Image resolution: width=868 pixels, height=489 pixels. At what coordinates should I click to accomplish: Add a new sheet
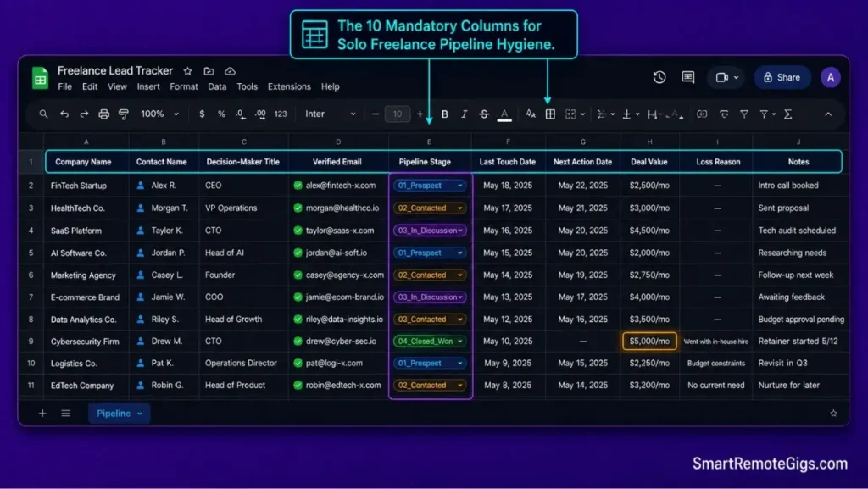(42, 414)
